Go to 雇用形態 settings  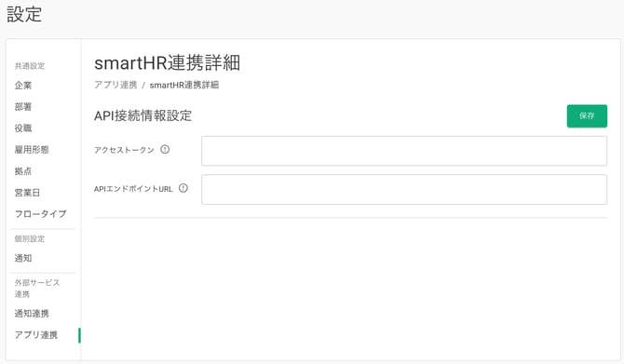pos(32,150)
